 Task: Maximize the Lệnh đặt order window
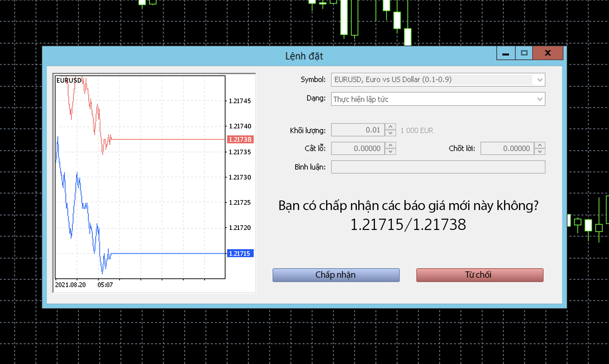(x=524, y=53)
